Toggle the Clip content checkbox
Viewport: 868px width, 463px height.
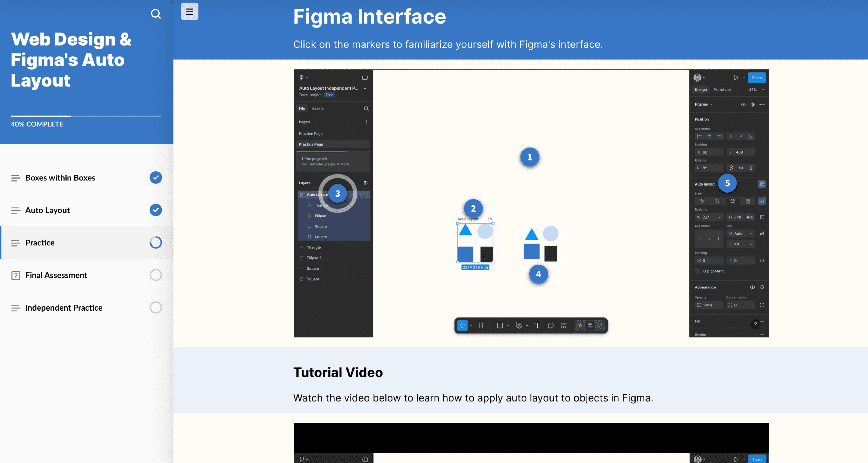[697, 271]
